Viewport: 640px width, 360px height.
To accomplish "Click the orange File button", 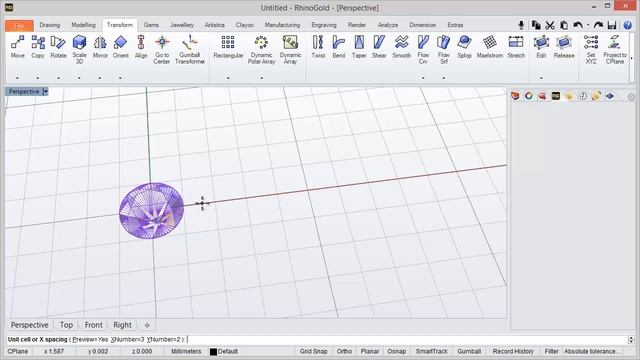I will pos(19,25).
